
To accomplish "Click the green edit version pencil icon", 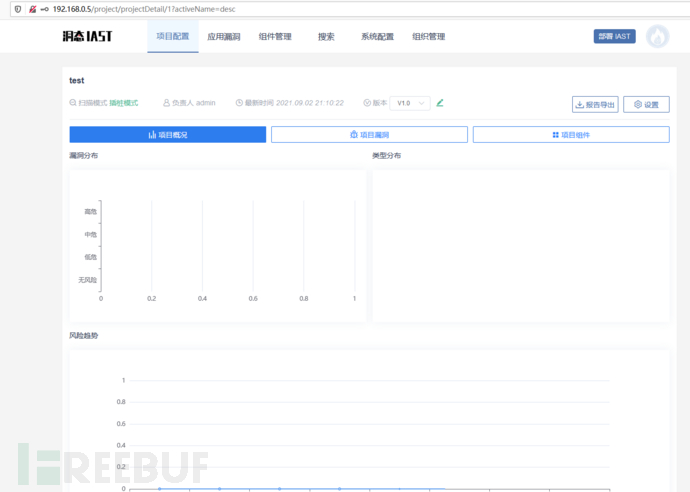I will pyautogui.click(x=440, y=103).
